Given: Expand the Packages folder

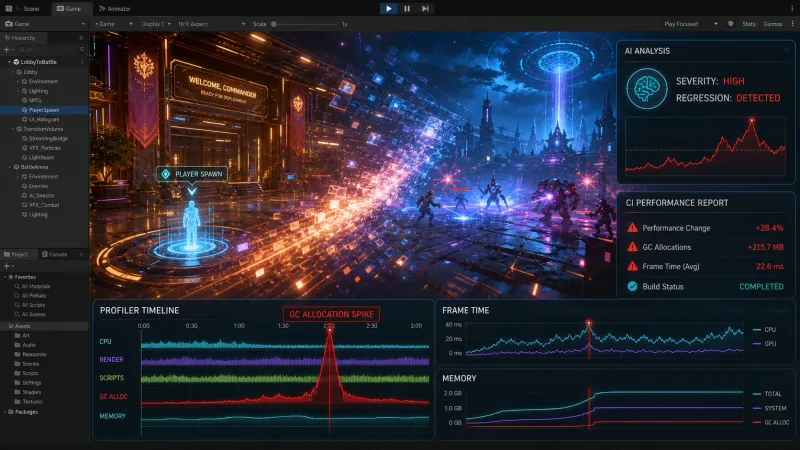Looking at the screenshot, I should coord(5,412).
